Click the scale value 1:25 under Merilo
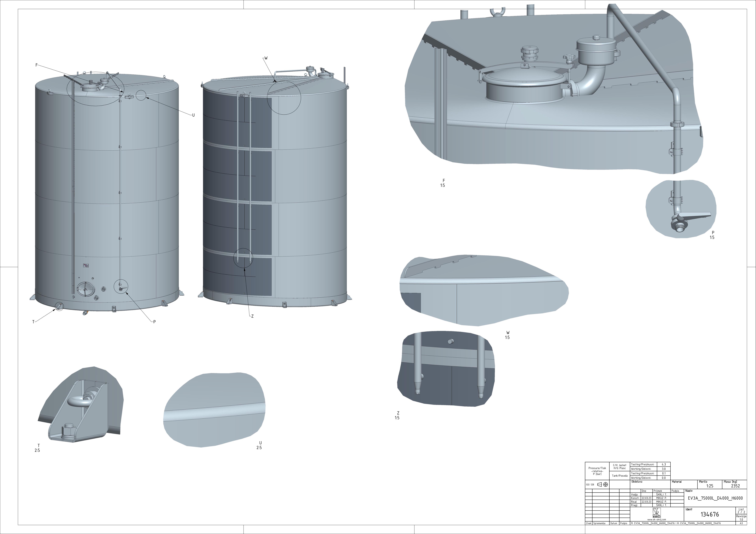The width and height of the screenshot is (756, 534). tap(710, 486)
